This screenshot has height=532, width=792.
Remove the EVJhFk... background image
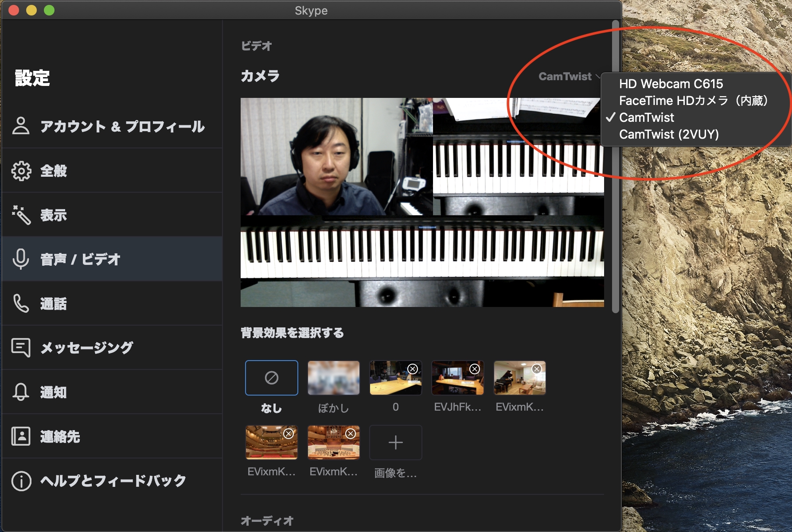[x=475, y=369]
